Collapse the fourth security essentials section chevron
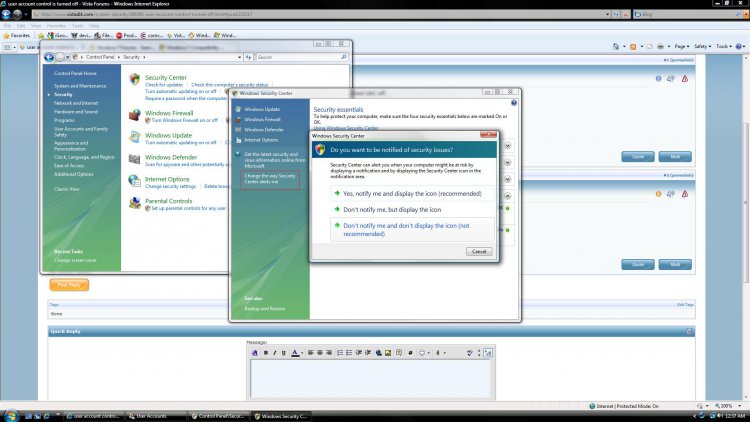 point(507,196)
